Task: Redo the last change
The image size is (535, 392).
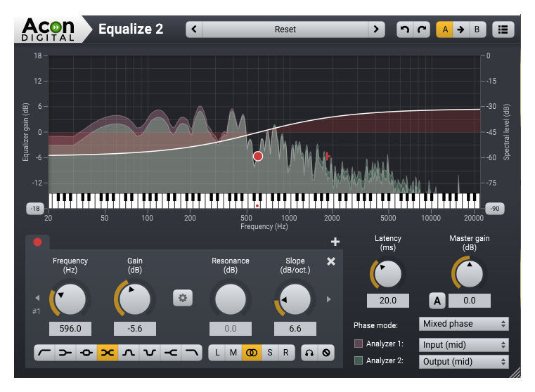Action: (x=422, y=30)
